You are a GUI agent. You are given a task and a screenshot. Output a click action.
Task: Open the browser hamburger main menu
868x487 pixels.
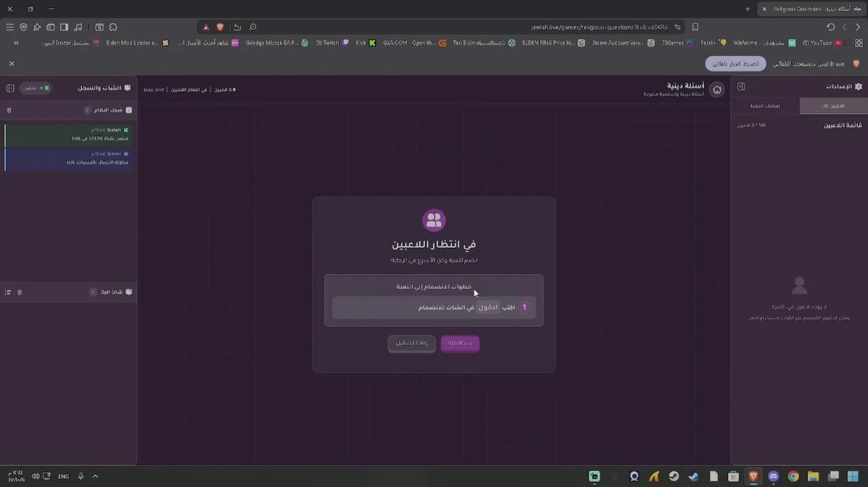[9, 27]
